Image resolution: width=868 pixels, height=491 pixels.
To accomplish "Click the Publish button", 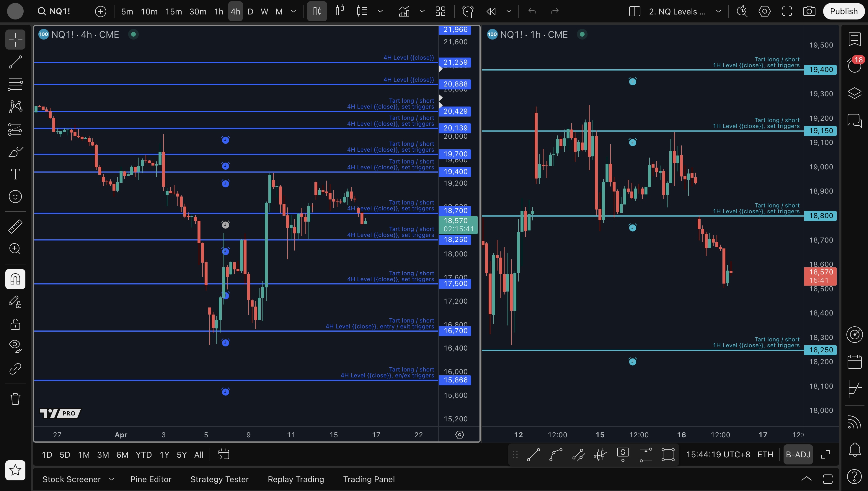I will (843, 12).
